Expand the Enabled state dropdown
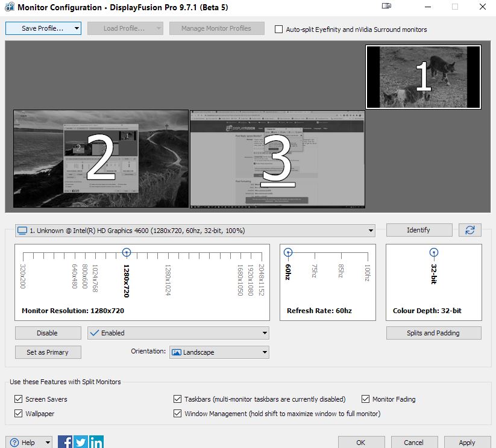496x448 pixels. tap(265, 333)
